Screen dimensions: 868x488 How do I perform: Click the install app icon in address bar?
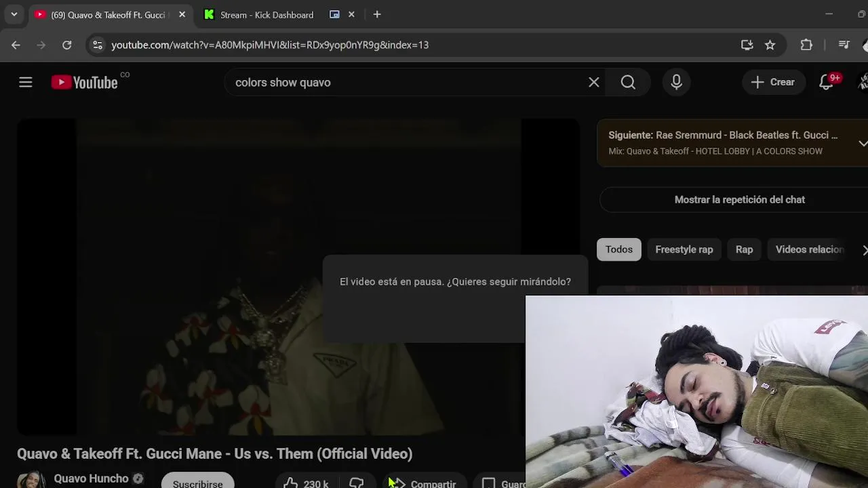(747, 45)
